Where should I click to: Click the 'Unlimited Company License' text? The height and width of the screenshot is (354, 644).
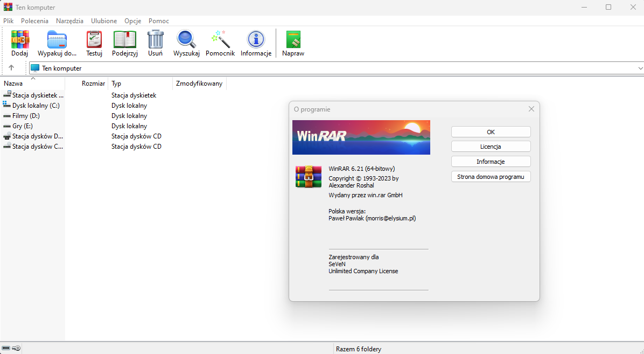363,272
